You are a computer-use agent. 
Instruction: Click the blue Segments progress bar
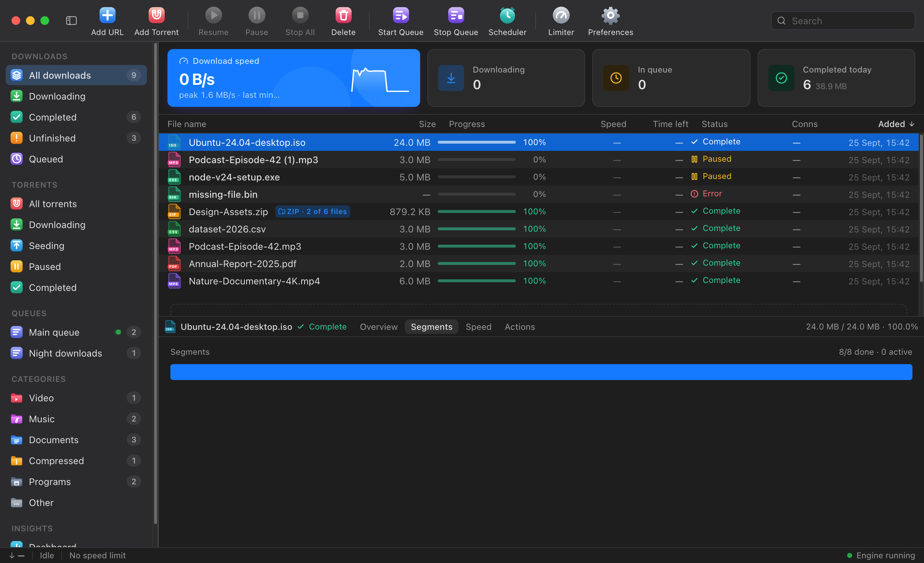(x=541, y=372)
